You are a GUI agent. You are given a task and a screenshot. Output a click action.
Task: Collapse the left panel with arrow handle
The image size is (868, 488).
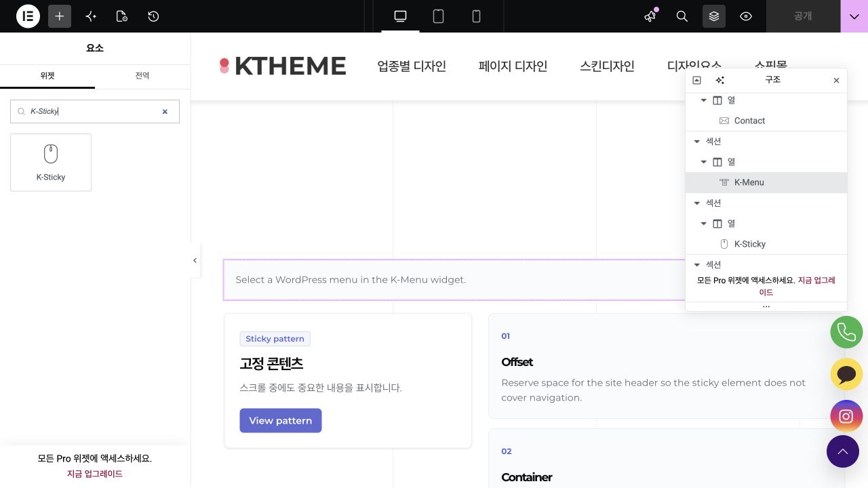click(195, 260)
